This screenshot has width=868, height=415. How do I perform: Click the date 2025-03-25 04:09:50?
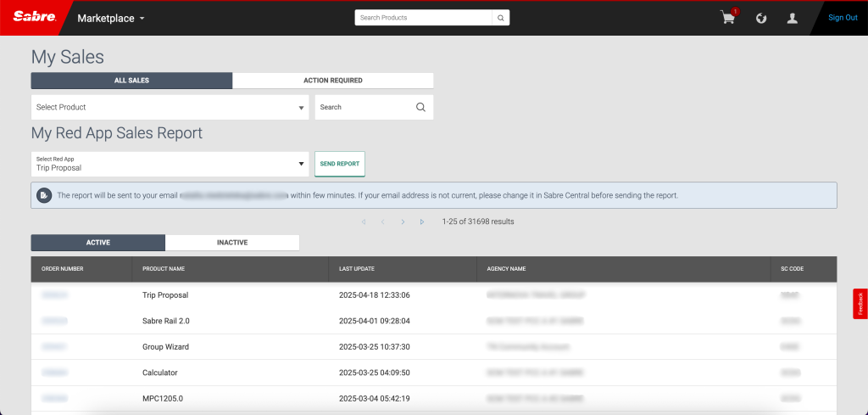374,373
